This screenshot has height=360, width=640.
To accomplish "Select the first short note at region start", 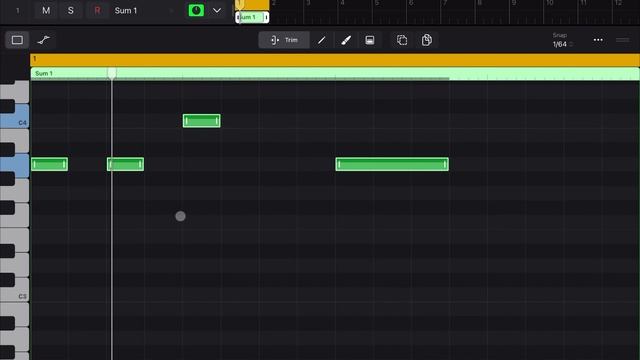I will pos(49,164).
